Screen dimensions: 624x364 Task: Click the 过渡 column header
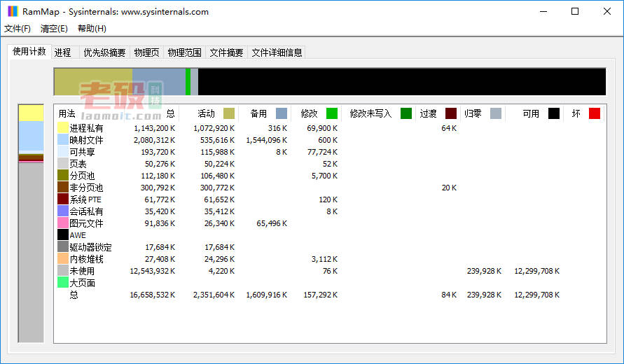tap(428, 114)
